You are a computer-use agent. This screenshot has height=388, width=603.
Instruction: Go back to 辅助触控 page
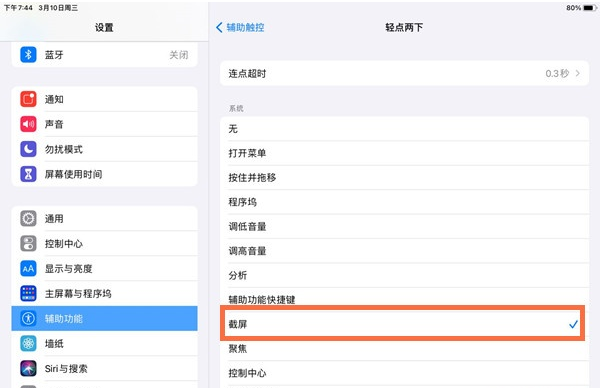(240, 27)
